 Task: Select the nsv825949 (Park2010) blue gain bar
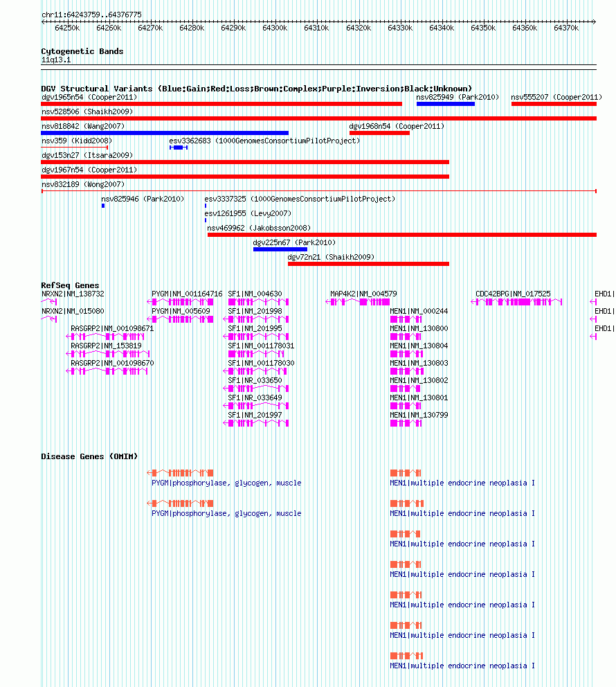pyautogui.click(x=446, y=104)
